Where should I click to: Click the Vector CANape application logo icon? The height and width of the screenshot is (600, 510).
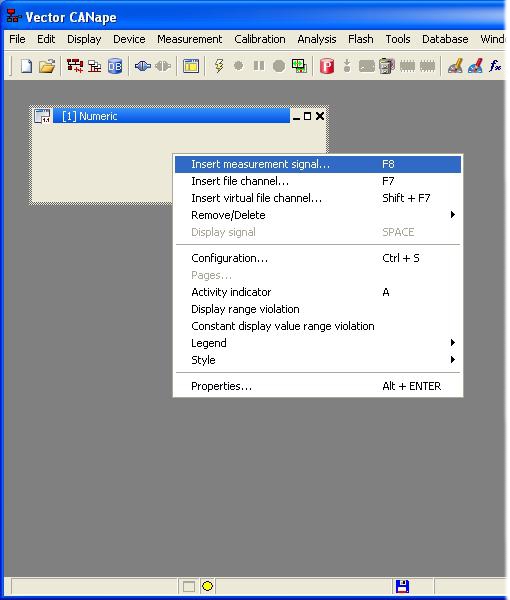coord(14,16)
